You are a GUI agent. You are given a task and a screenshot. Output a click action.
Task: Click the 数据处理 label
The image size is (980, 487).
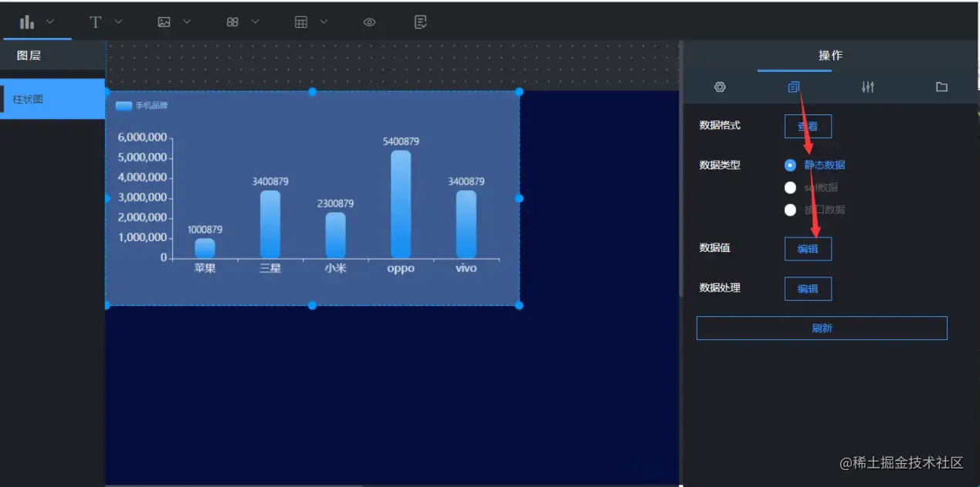[720, 288]
